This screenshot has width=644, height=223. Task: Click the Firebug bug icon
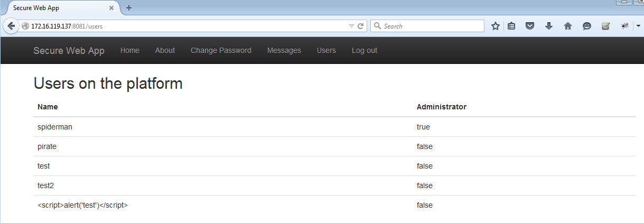(x=625, y=25)
